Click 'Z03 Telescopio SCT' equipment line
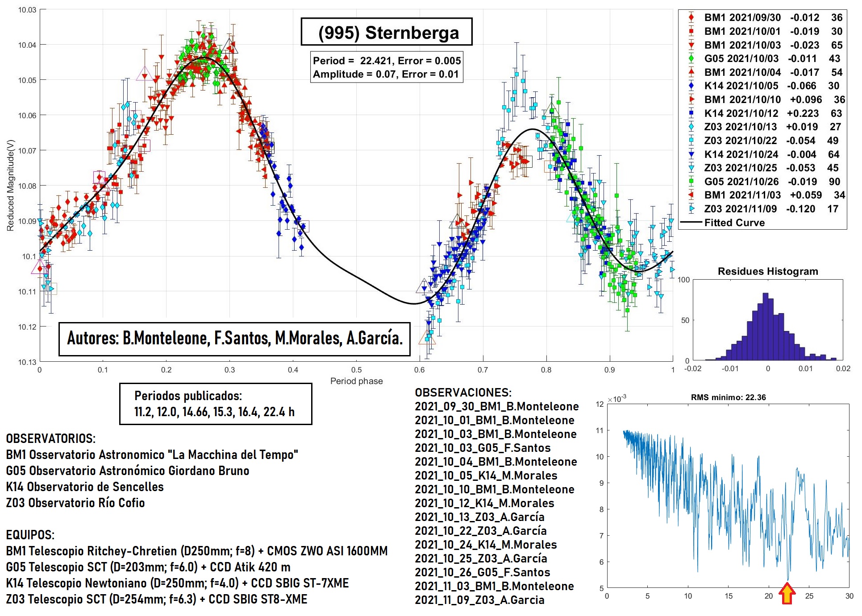 pyautogui.click(x=156, y=599)
